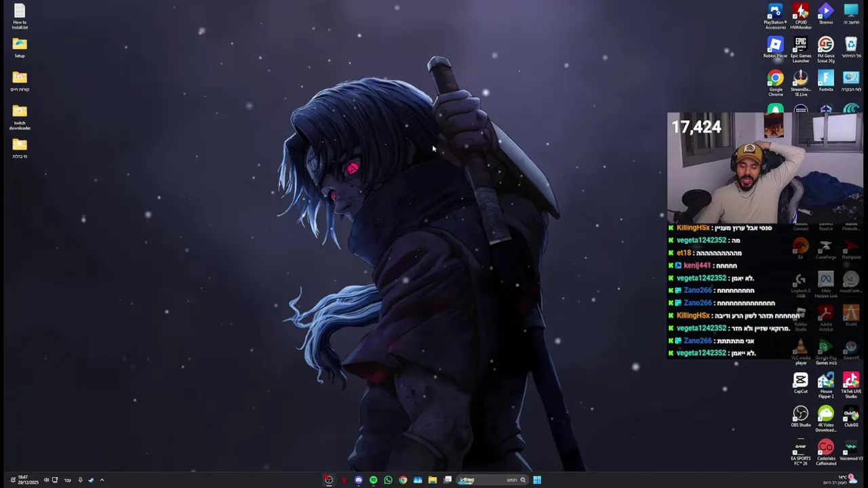Open the ClubGG desktop shortcut
The image size is (868, 488).
851,417
